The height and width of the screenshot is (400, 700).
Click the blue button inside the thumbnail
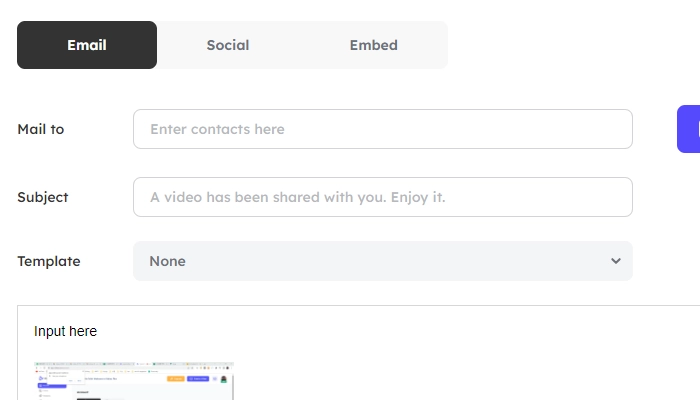coord(198,379)
